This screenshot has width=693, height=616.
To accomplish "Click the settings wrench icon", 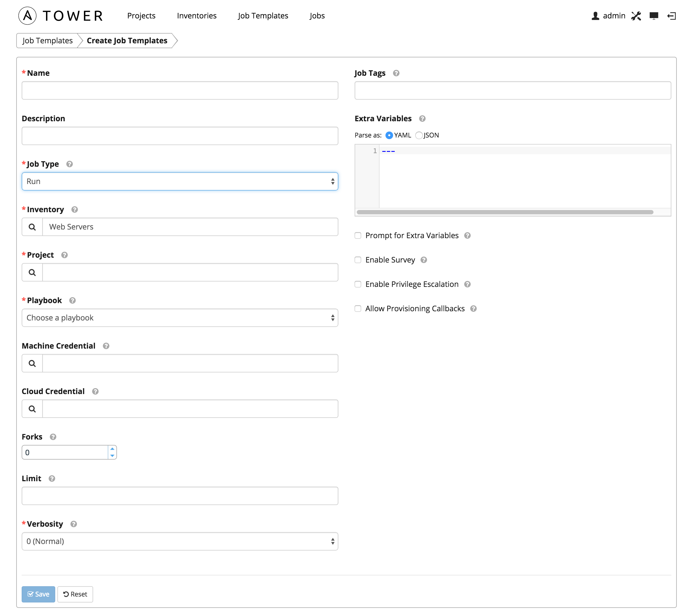I will pyautogui.click(x=637, y=15).
